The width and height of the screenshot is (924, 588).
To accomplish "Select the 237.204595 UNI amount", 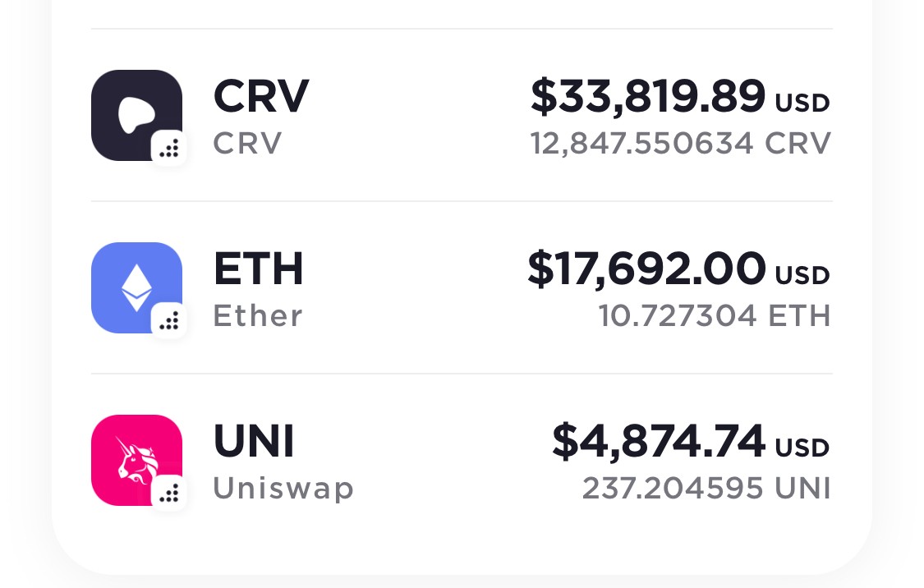I will tap(706, 489).
